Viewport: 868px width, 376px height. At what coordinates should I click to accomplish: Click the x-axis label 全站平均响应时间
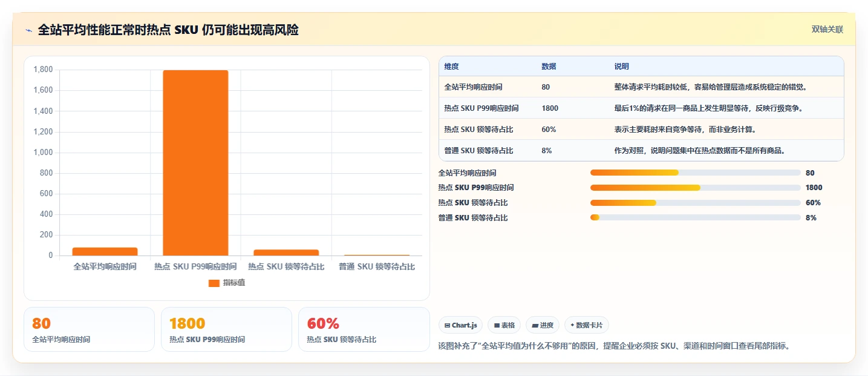tap(105, 266)
